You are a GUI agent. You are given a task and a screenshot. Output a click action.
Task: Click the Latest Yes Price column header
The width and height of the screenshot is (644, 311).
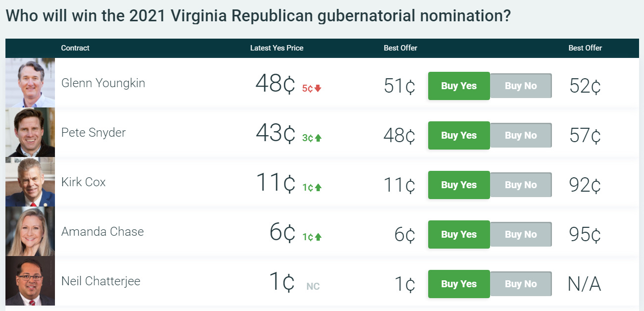click(277, 48)
